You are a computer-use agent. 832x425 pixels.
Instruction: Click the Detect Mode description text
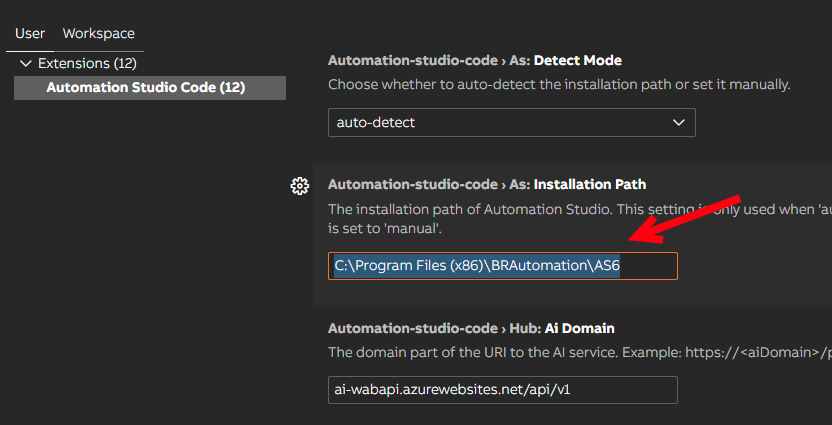click(559, 85)
